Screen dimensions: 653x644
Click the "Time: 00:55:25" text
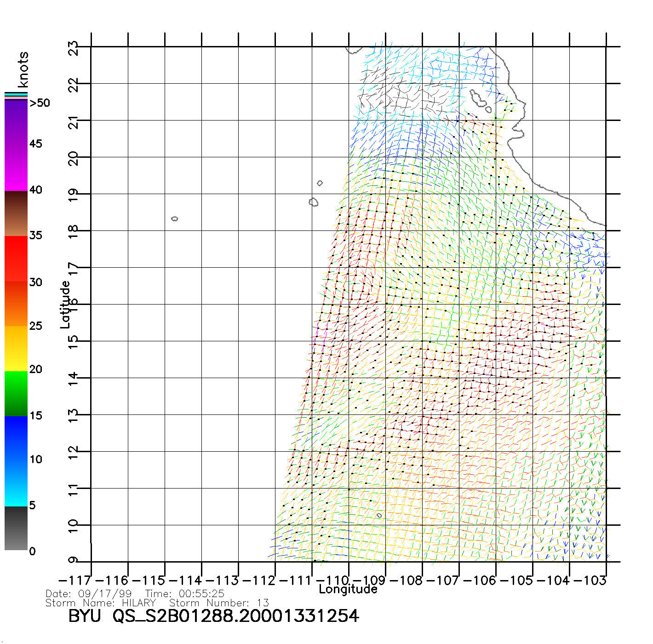185,594
